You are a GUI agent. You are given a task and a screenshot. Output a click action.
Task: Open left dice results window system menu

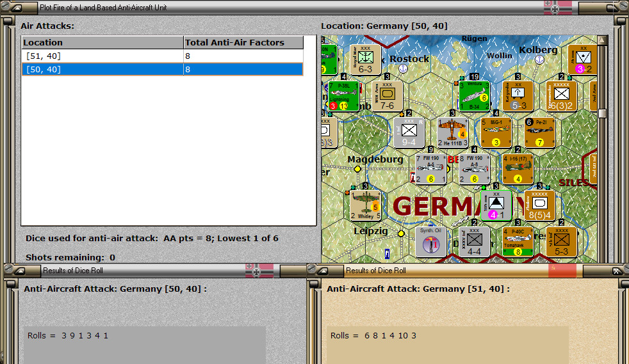(x=19, y=271)
